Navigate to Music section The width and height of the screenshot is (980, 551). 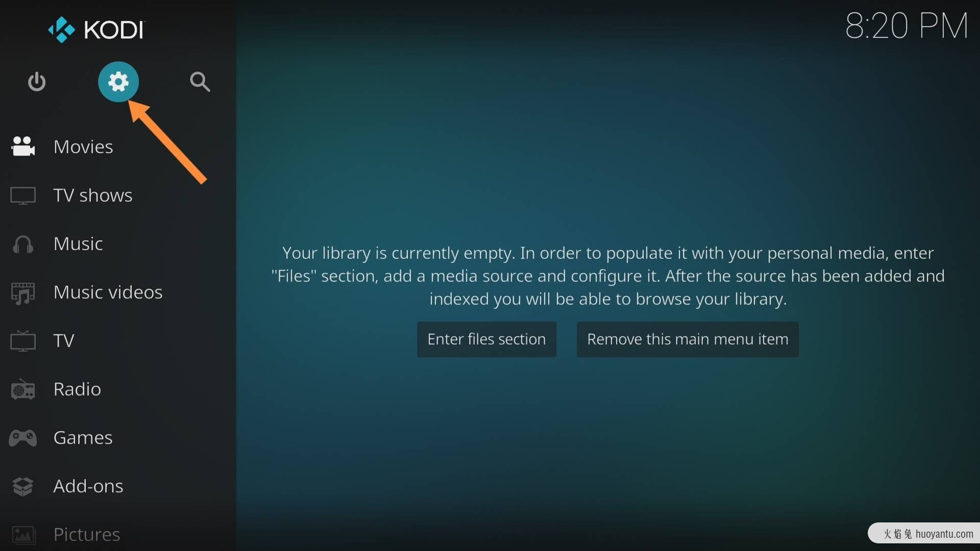click(78, 243)
